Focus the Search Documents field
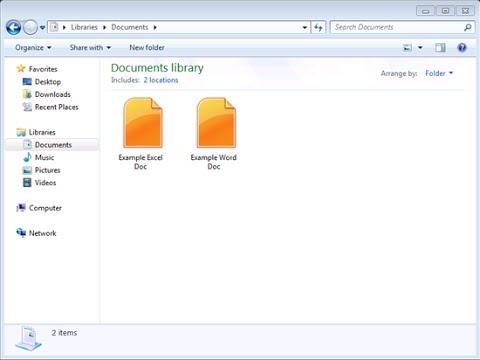 397,27
